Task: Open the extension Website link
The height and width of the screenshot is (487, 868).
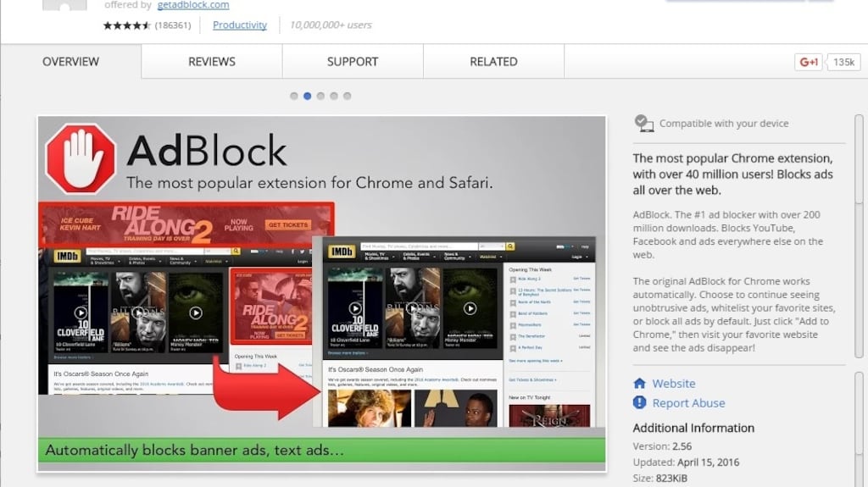Action: (674, 384)
